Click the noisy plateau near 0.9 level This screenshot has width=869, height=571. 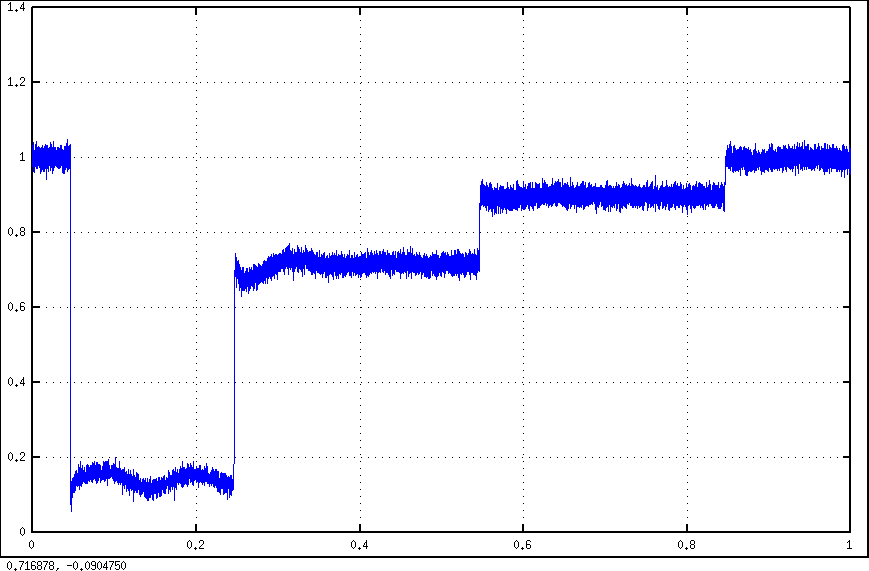pyautogui.click(x=602, y=196)
